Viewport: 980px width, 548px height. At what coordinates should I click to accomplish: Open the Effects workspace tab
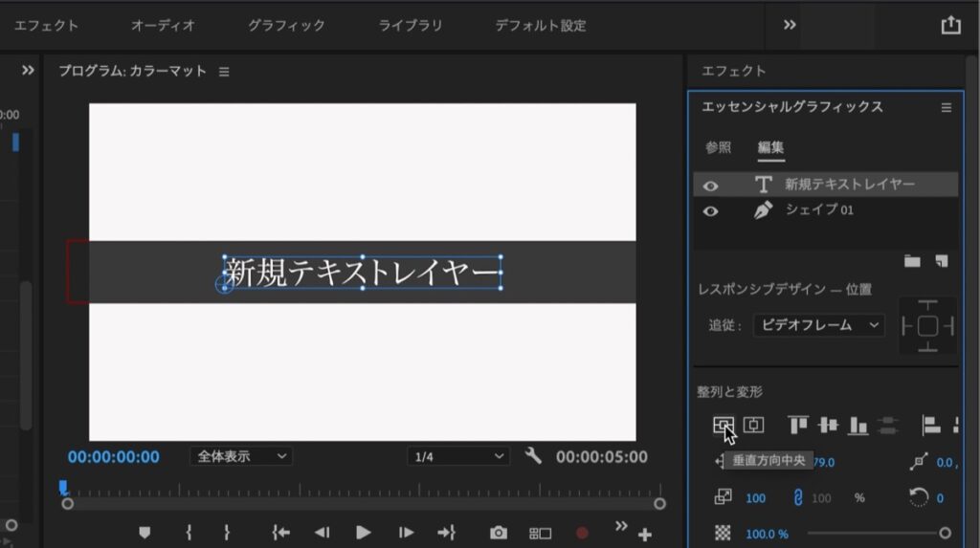click(x=46, y=26)
